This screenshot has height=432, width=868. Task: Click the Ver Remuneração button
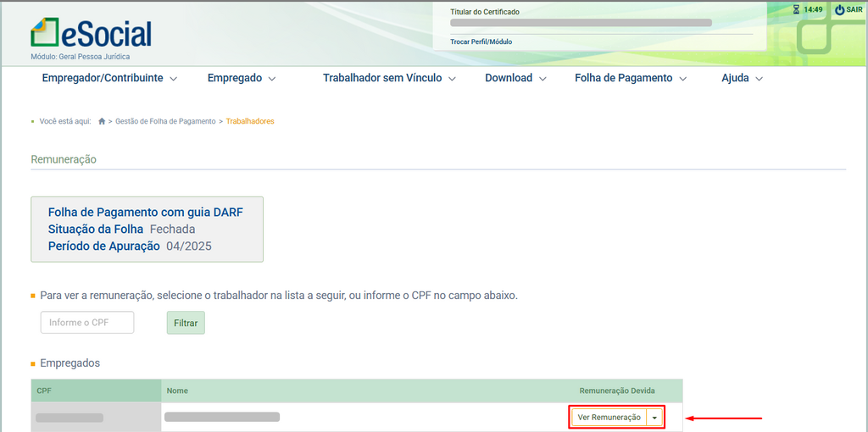609,418
